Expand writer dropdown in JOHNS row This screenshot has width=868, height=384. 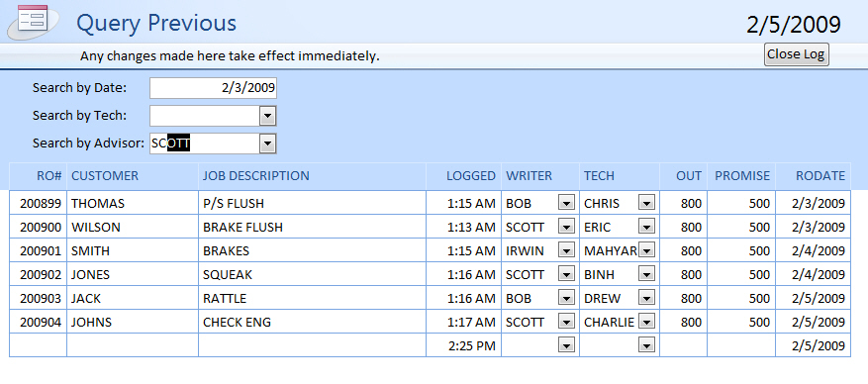click(566, 322)
